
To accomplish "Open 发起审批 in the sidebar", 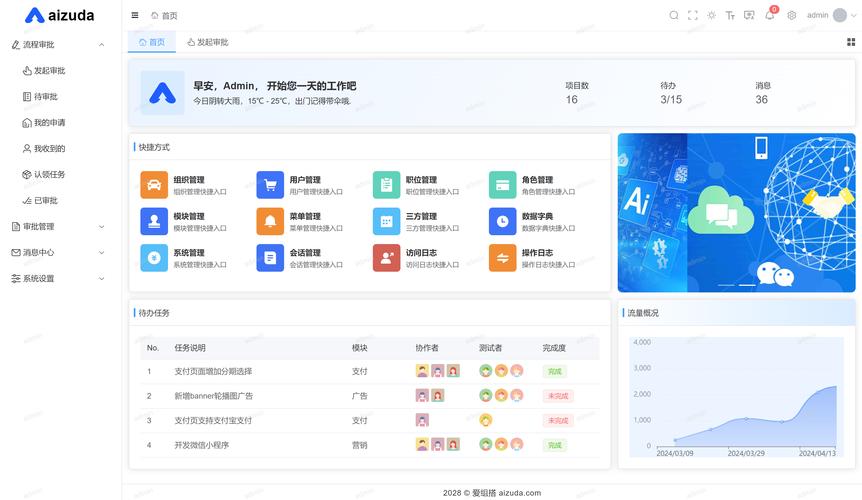I will (x=58, y=70).
